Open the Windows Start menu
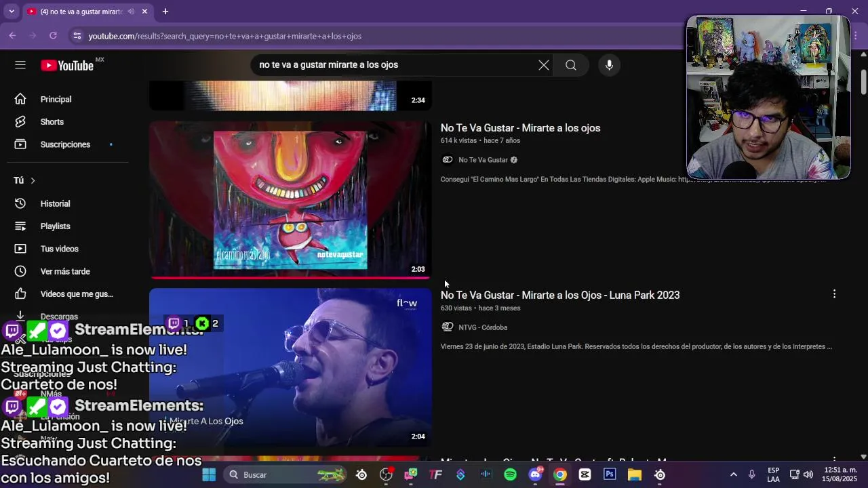868x488 pixels. click(x=209, y=474)
